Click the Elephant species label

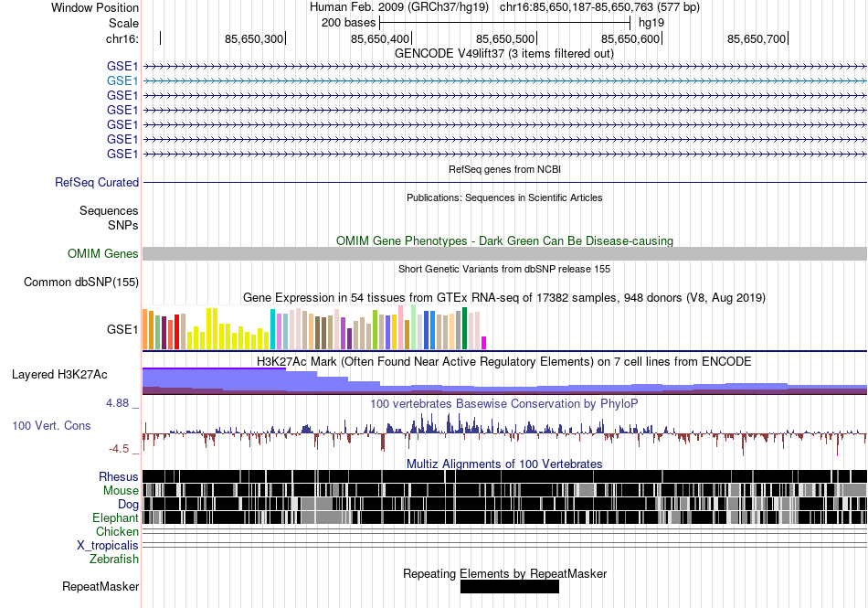pyautogui.click(x=115, y=517)
